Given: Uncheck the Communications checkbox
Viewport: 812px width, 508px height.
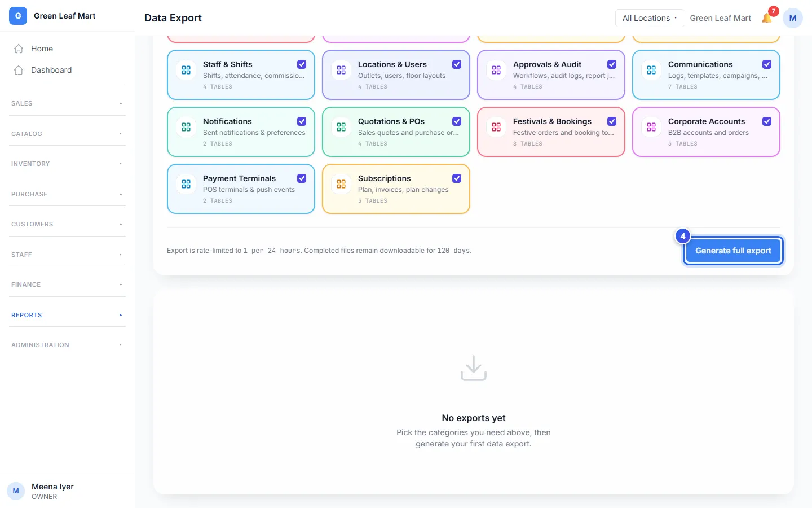Looking at the screenshot, I should pyautogui.click(x=767, y=64).
